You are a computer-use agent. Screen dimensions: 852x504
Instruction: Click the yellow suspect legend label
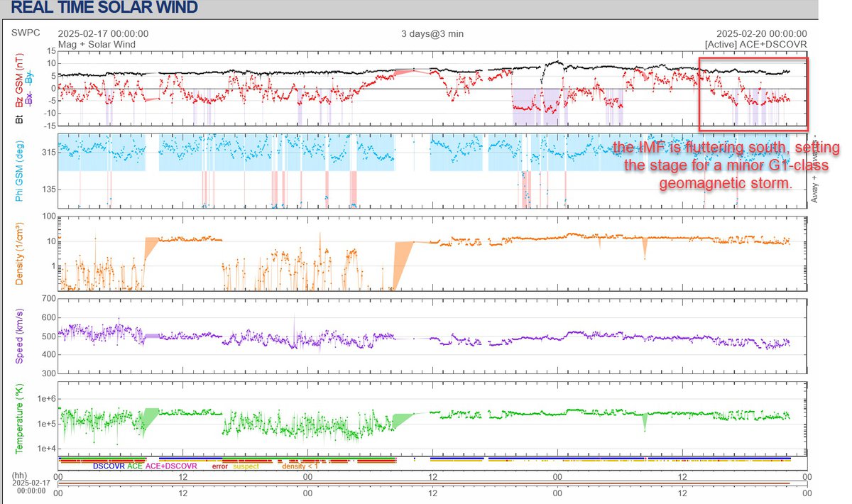click(x=246, y=466)
